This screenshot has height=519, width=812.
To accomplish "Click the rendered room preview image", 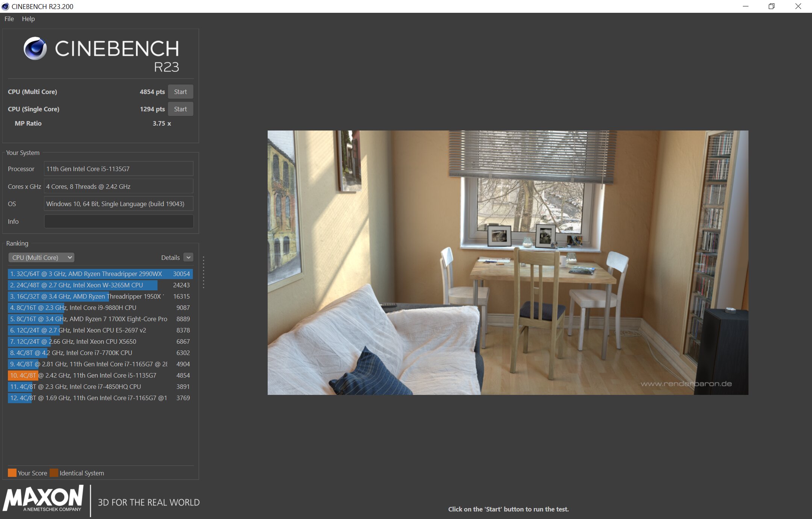I will coord(507,263).
